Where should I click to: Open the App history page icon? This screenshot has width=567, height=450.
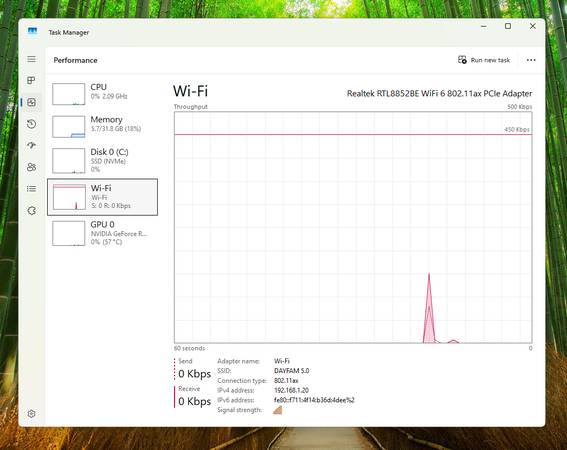coord(31,124)
